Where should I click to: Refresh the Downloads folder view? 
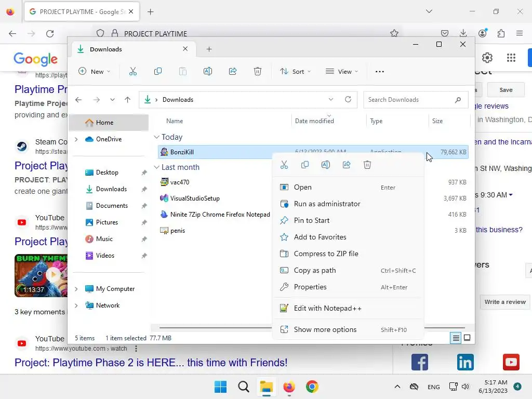(x=348, y=99)
